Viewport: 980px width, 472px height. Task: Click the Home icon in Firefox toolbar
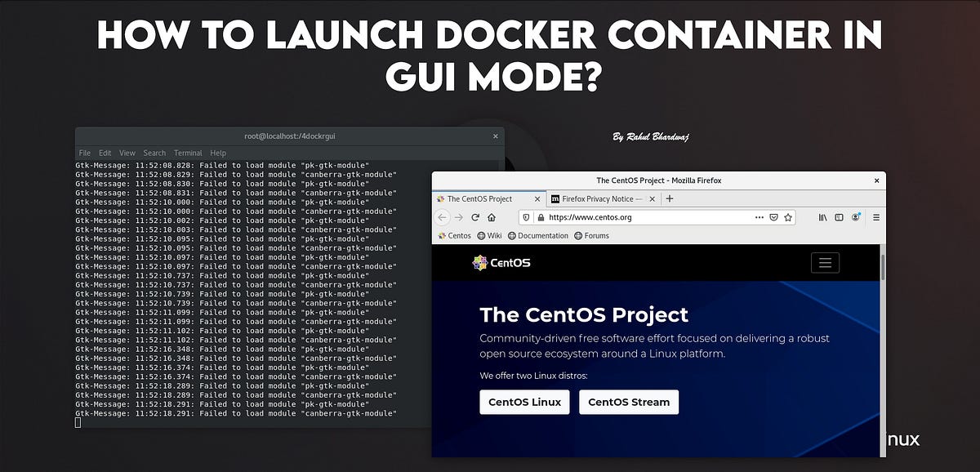coord(491,216)
